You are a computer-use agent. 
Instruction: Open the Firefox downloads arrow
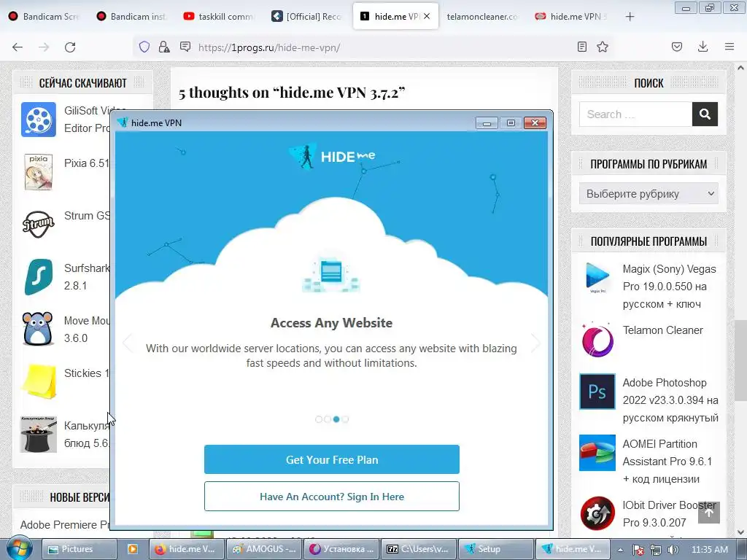703,47
